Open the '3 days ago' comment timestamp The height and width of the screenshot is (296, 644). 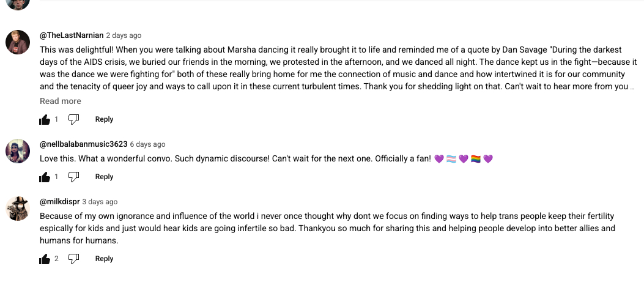(x=100, y=202)
